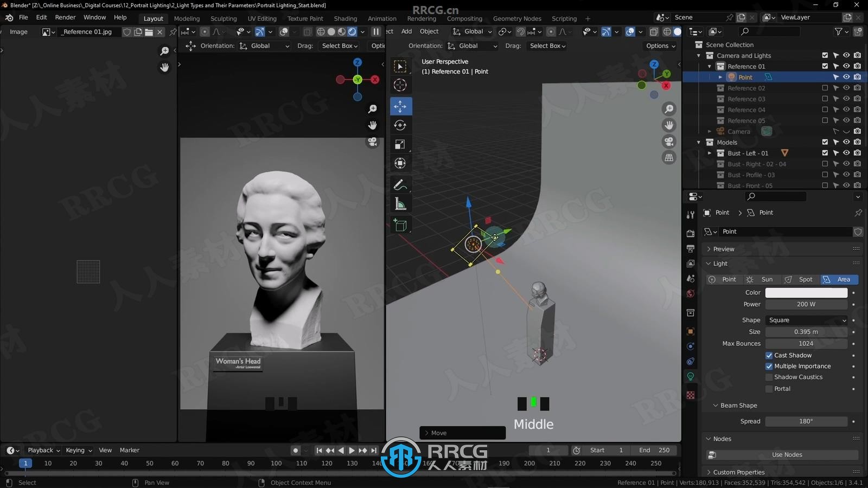This screenshot has width=868, height=488.
Task: Open Object menu in 3D viewport
Action: [429, 31]
